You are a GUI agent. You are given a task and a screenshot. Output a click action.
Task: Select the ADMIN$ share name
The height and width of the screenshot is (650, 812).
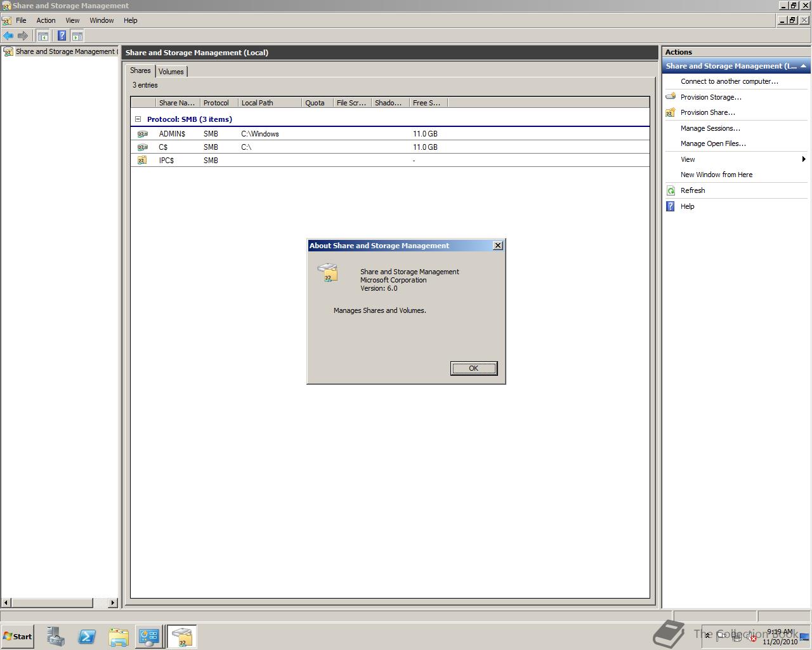(172, 134)
